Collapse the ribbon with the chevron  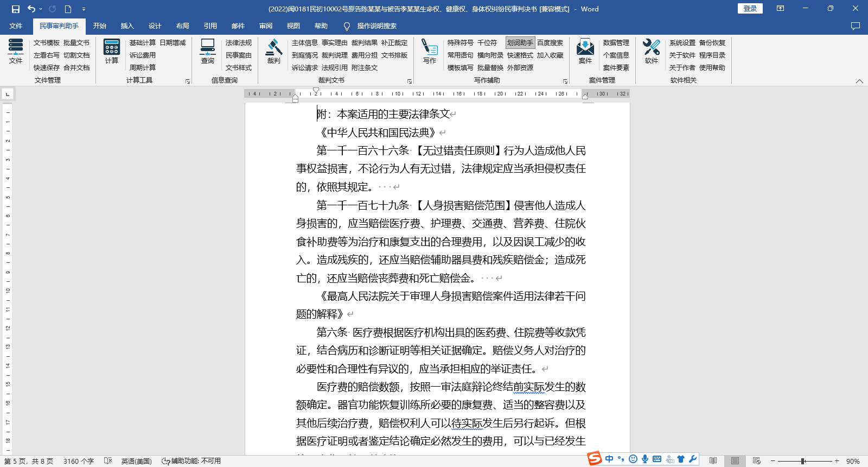[859, 81]
